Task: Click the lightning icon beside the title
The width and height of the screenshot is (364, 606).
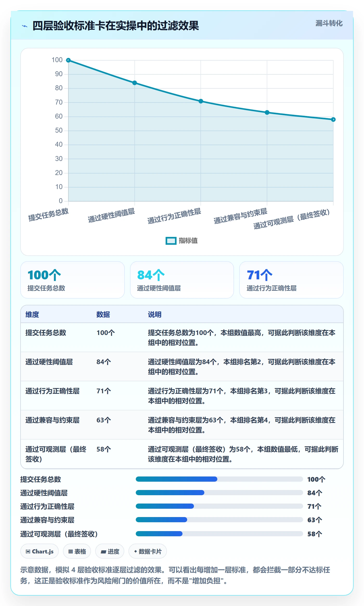Action: tap(25, 26)
